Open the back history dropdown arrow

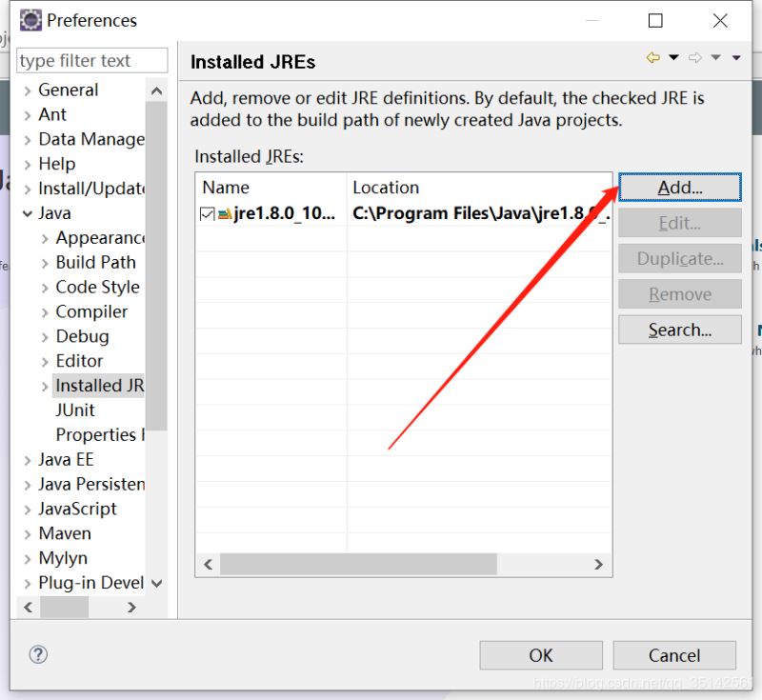(673, 57)
